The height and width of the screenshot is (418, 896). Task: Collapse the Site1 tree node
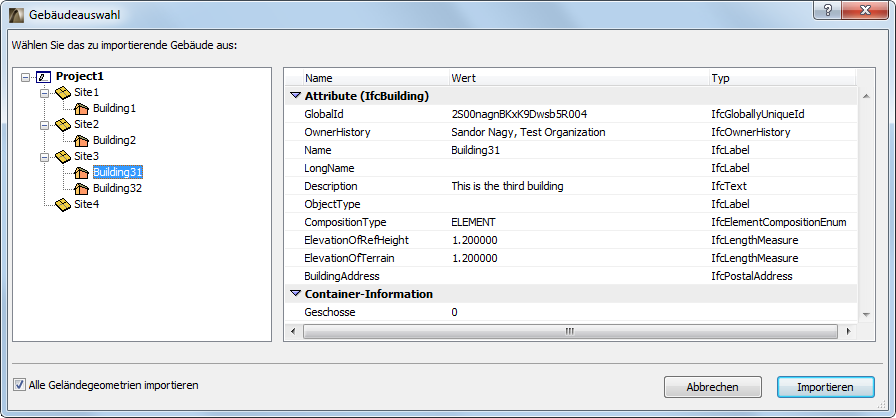(x=45, y=93)
